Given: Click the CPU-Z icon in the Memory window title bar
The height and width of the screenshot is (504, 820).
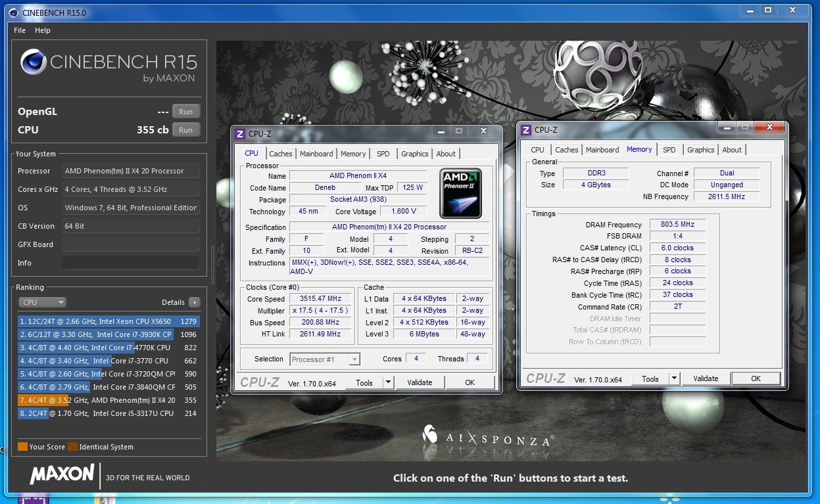Looking at the screenshot, I should 526,130.
